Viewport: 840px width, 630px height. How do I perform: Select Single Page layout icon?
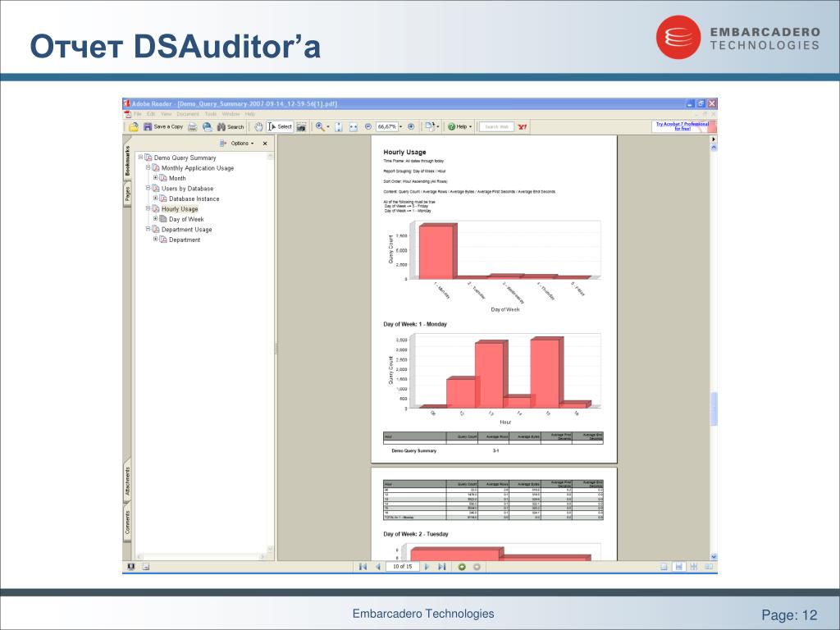664,567
